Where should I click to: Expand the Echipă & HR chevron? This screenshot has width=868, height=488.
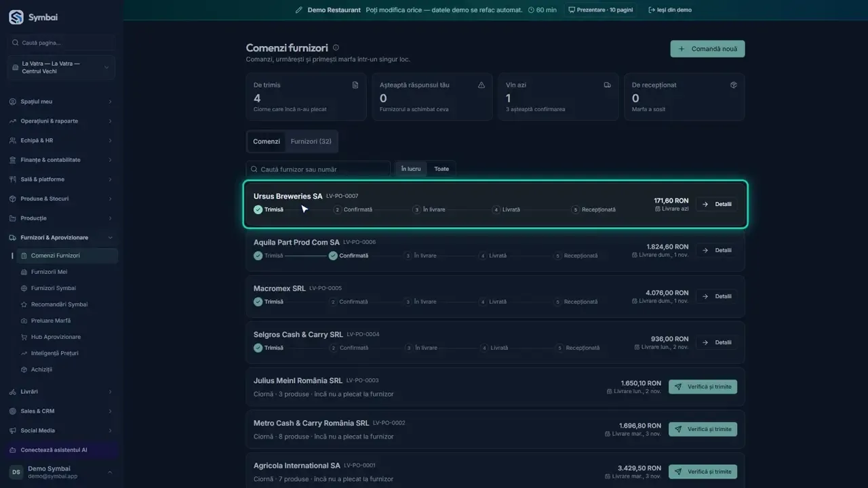110,140
